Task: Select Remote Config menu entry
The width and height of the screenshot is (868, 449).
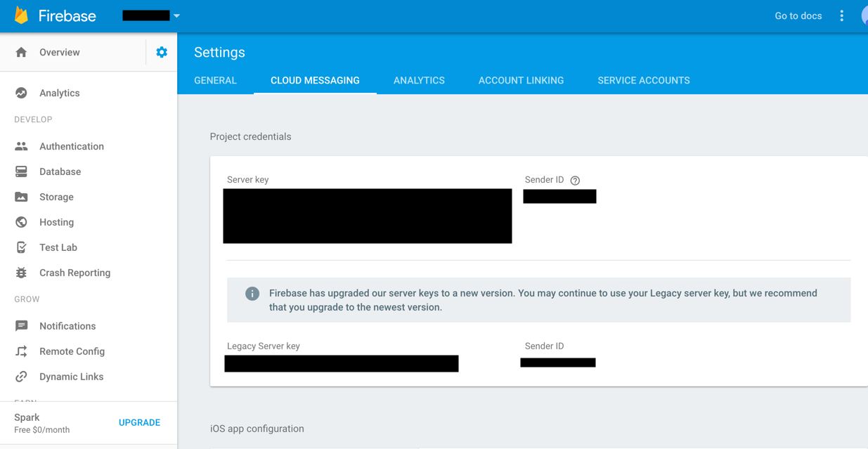Action: click(72, 351)
